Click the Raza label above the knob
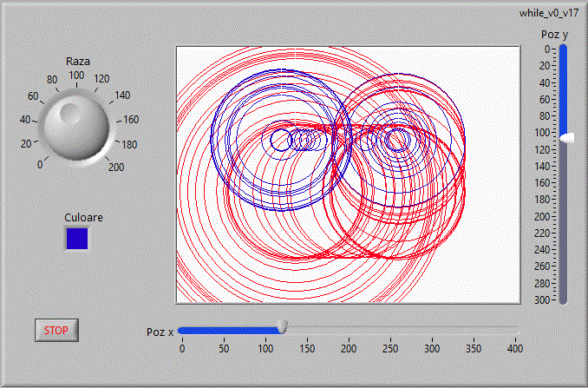The width and height of the screenshot is (588, 388). click(78, 62)
